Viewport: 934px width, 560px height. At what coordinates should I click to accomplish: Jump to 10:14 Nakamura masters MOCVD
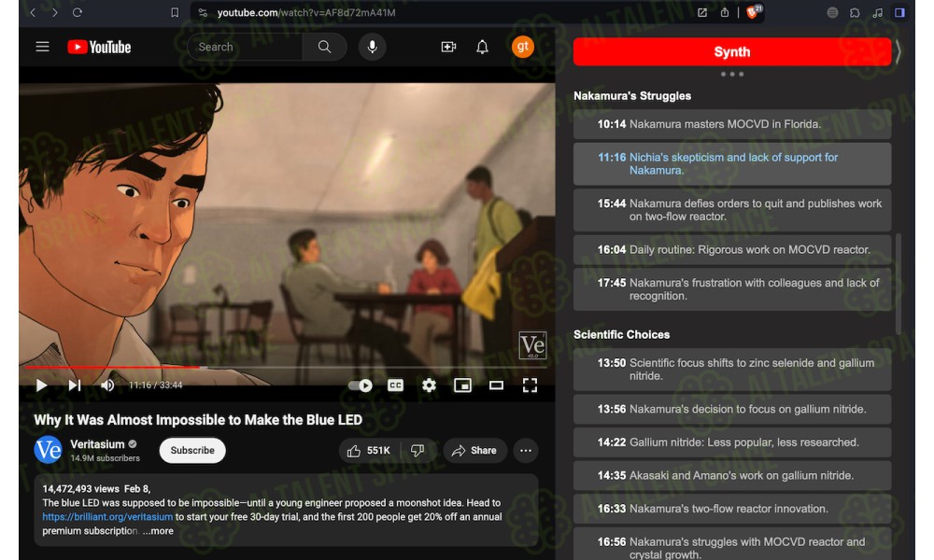point(732,124)
